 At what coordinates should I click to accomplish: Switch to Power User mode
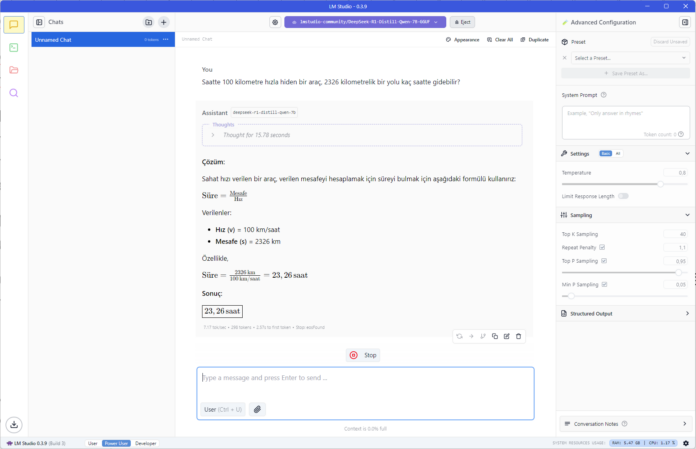(x=116, y=443)
